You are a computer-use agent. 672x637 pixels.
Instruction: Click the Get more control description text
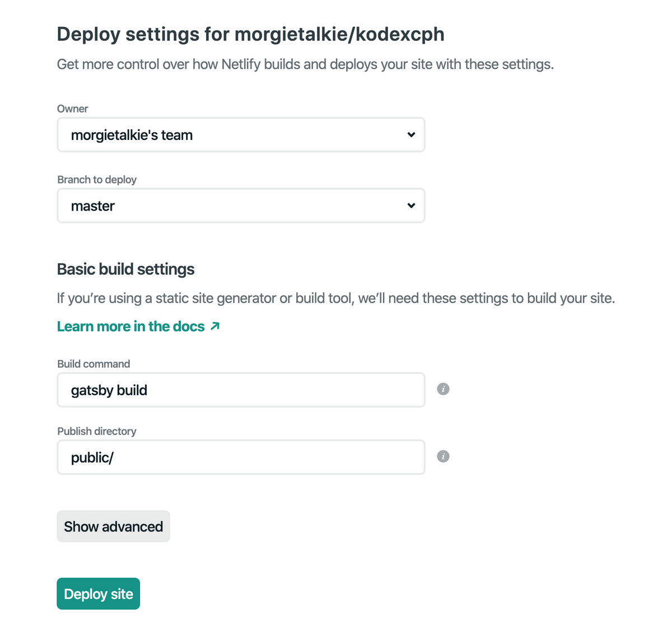click(305, 64)
